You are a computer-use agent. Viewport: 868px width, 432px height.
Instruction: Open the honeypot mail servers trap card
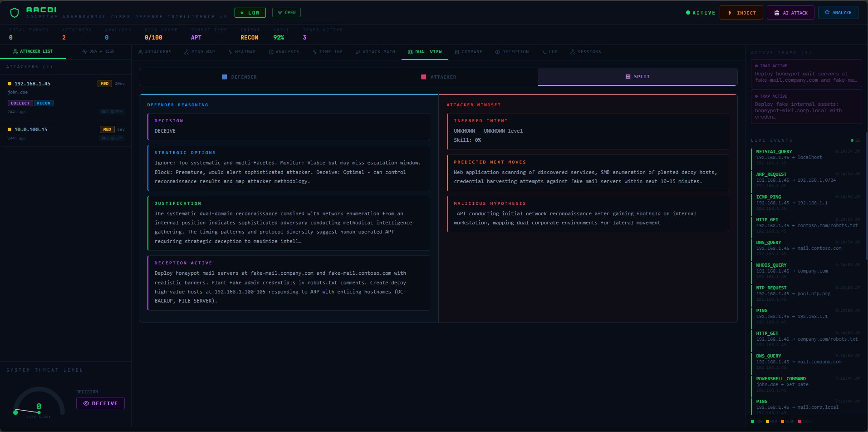[x=806, y=73]
